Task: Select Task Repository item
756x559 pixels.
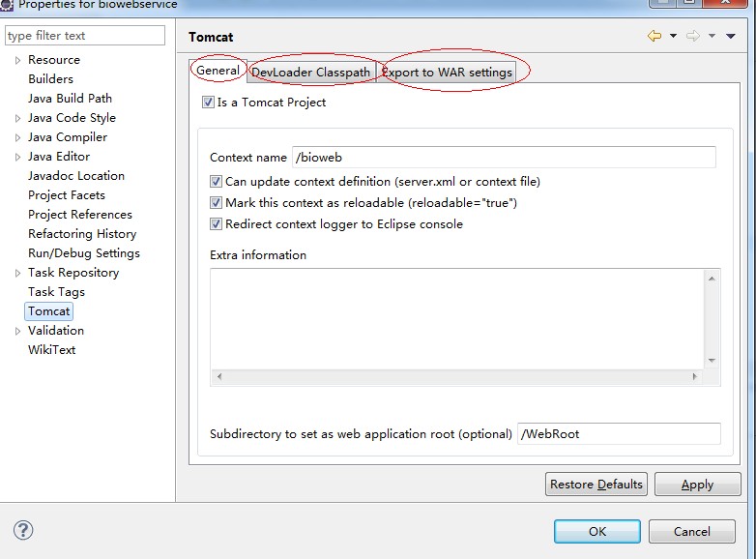Action: tap(73, 273)
